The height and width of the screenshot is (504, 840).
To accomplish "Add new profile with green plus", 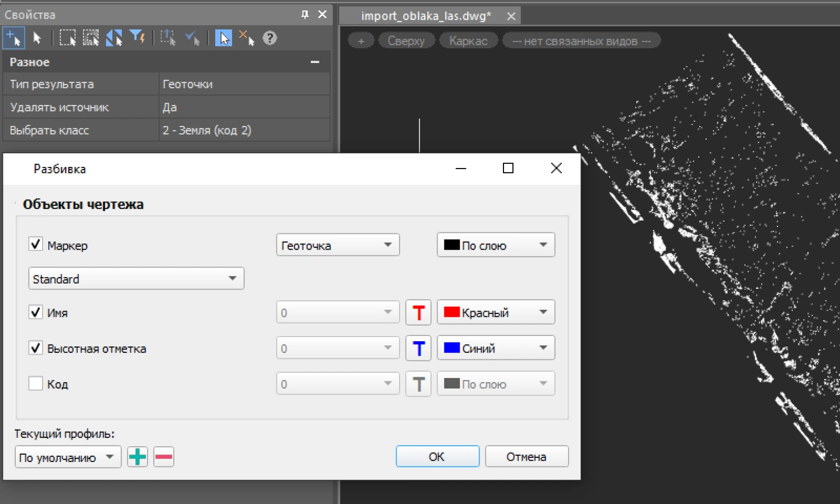I will coord(137,457).
